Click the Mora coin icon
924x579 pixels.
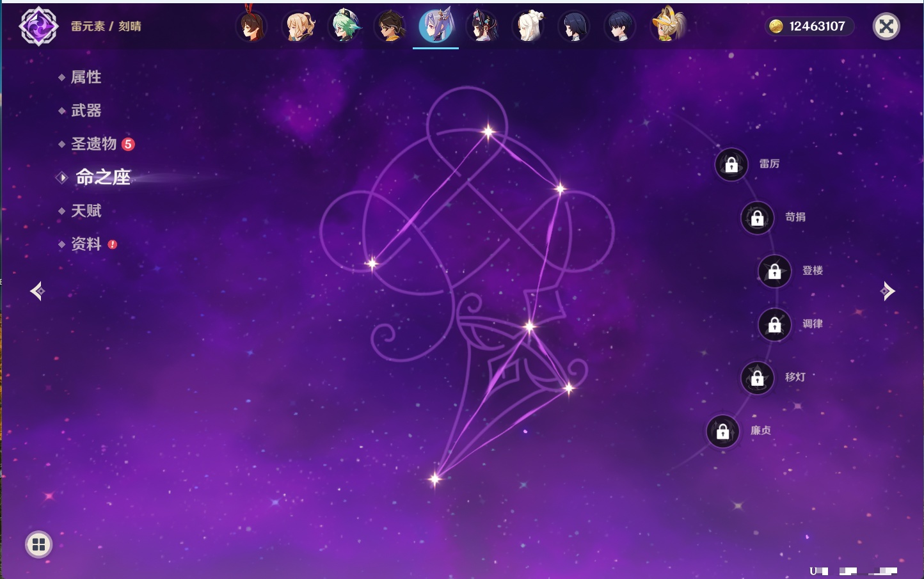point(776,26)
